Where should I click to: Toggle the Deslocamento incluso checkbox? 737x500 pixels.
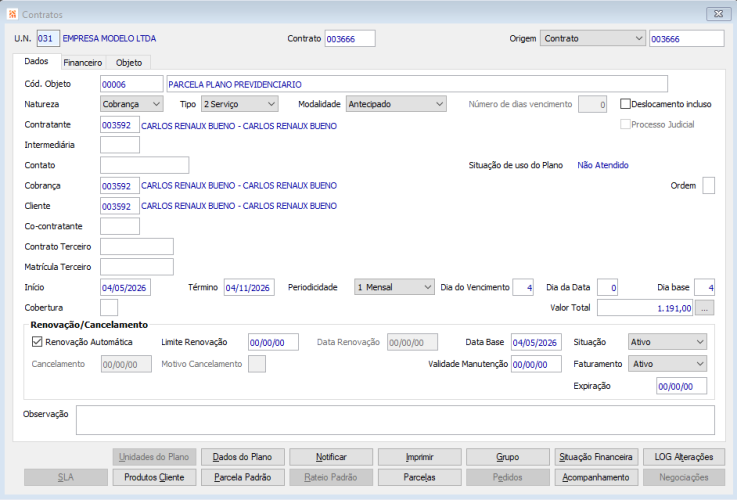tap(625, 104)
